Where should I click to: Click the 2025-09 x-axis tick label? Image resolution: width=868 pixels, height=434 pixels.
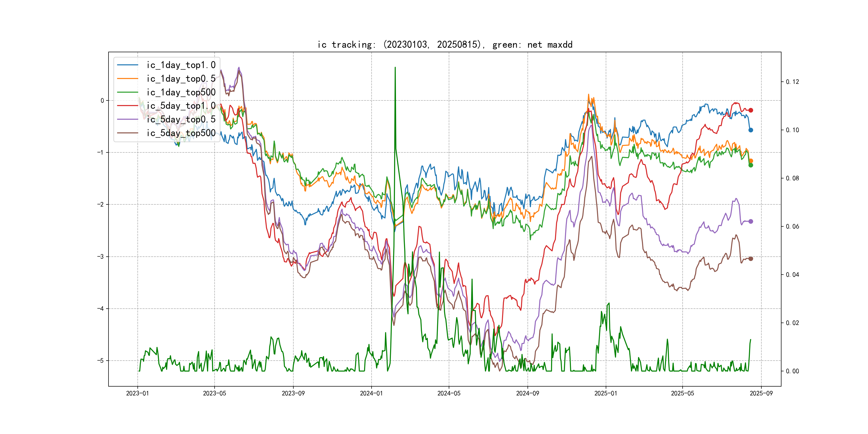point(761,393)
